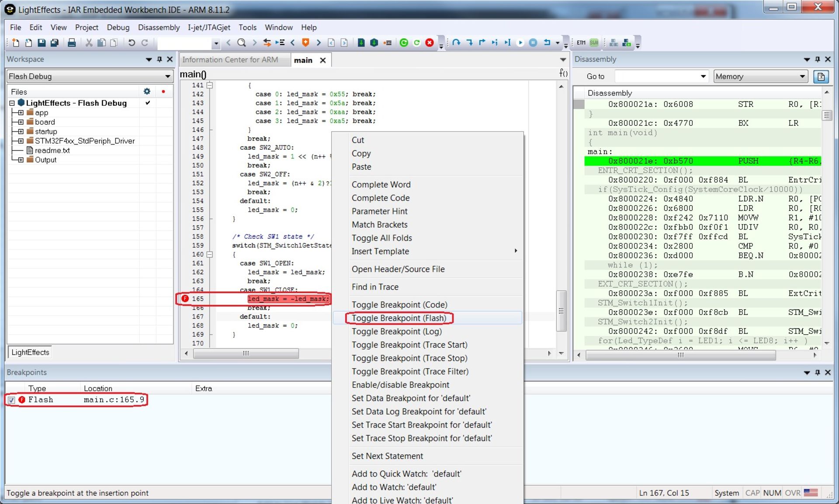
Task: Click the Toggle Bookmark orange shield icon
Action: pyautogui.click(x=305, y=42)
